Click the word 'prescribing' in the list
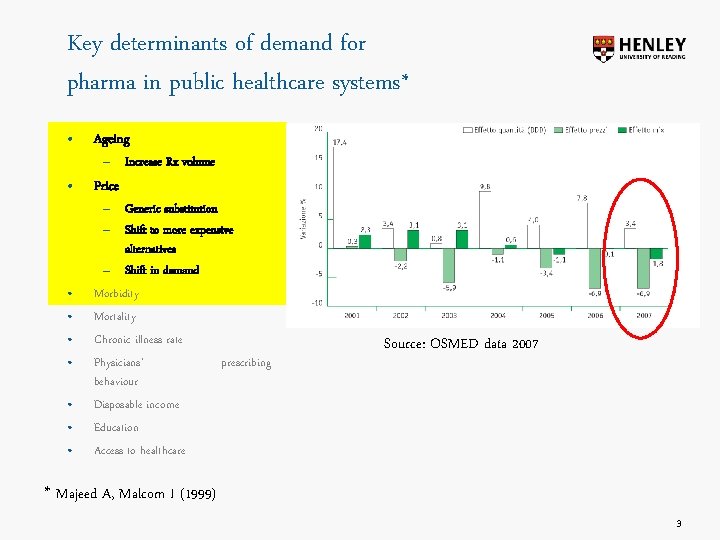This screenshot has height=540, width=720. coord(246,363)
